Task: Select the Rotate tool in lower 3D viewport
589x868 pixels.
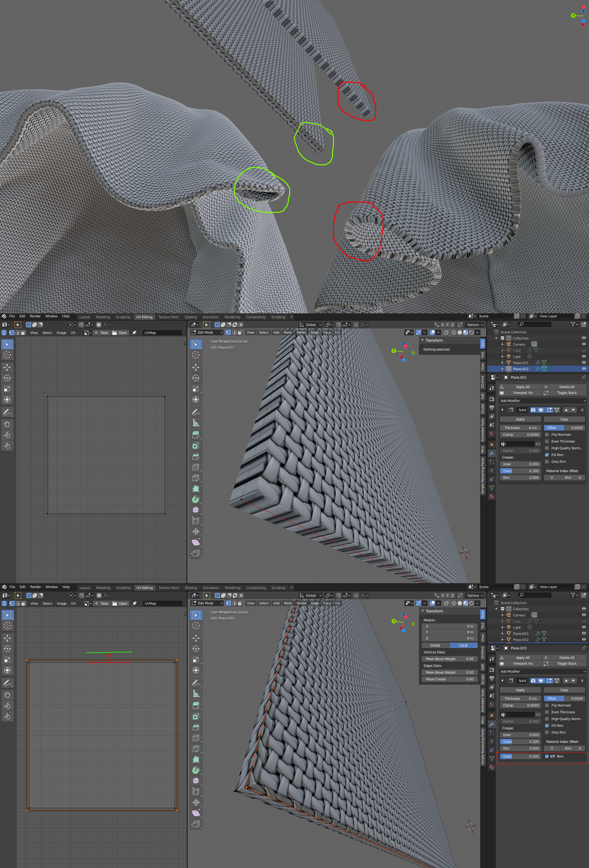Action: [196, 649]
